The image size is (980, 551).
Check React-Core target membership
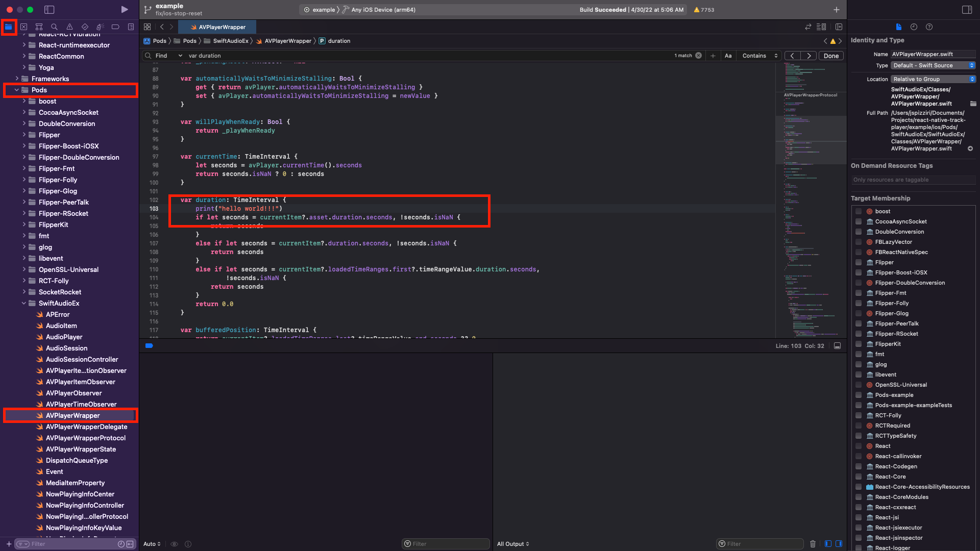tap(859, 477)
